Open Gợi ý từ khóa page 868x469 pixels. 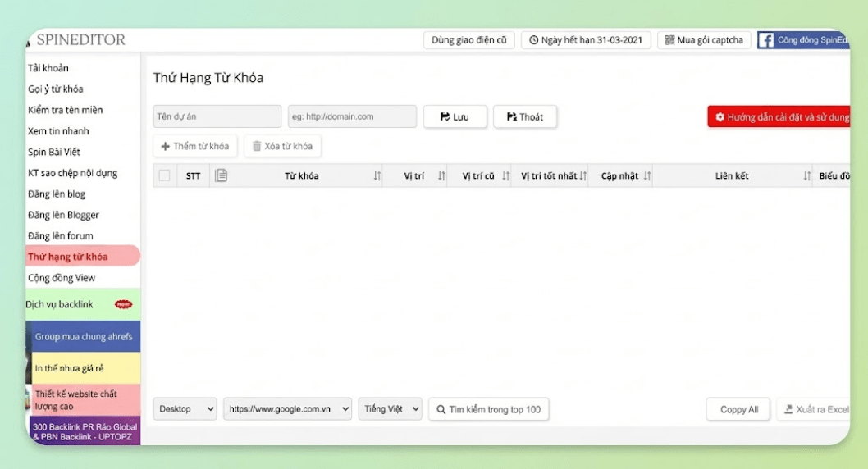pos(55,89)
